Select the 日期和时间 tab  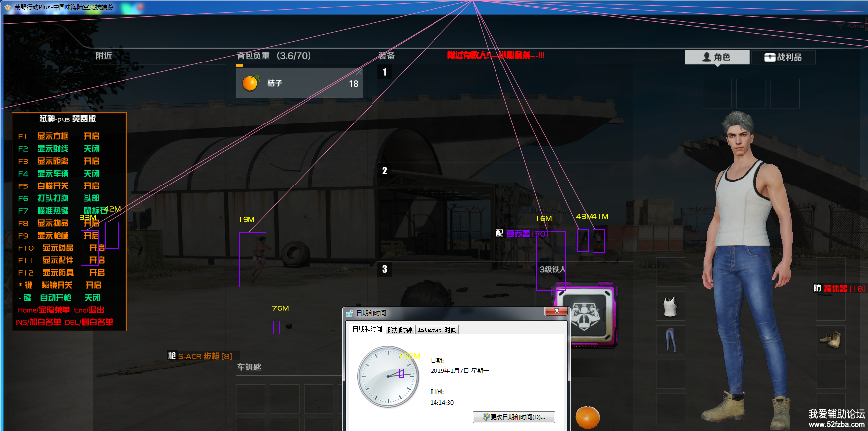point(367,329)
